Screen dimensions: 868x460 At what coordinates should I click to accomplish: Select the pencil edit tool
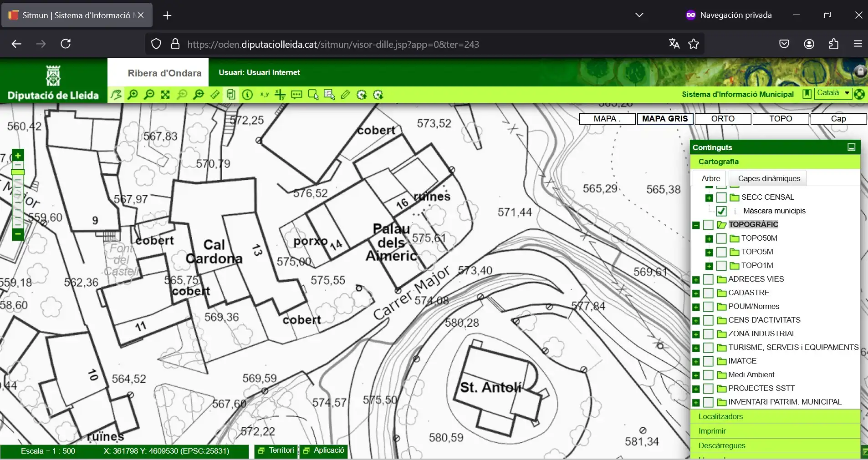(345, 95)
